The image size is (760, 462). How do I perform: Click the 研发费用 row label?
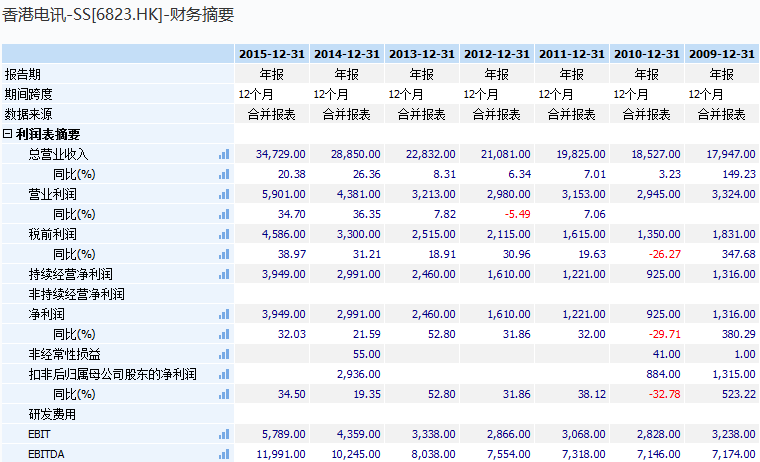tap(52, 414)
